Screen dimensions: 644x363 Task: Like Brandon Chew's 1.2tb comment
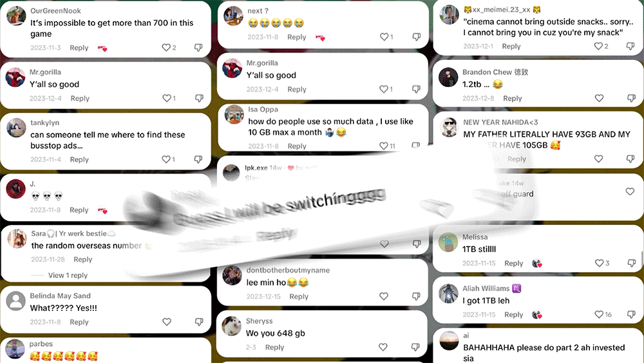(599, 98)
